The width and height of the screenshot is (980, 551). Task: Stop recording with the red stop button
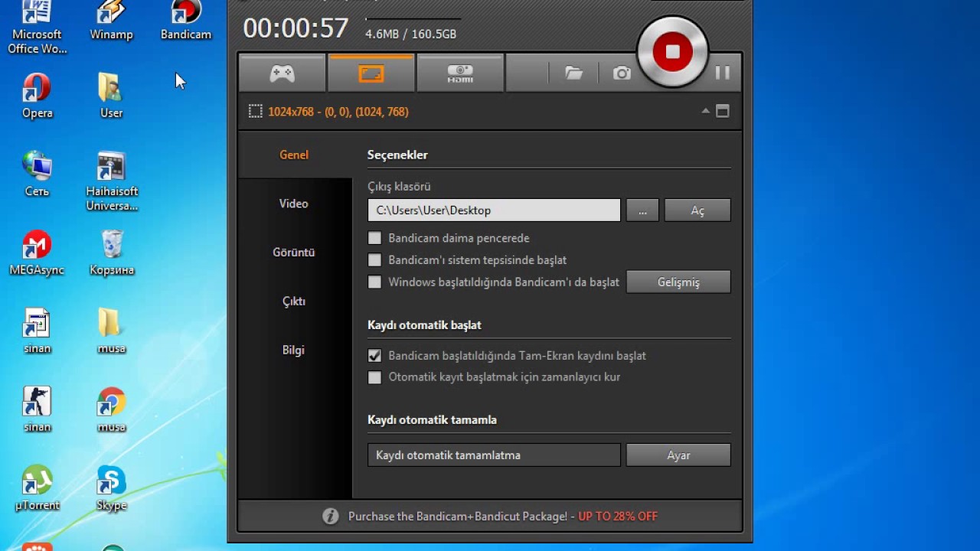point(672,51)
